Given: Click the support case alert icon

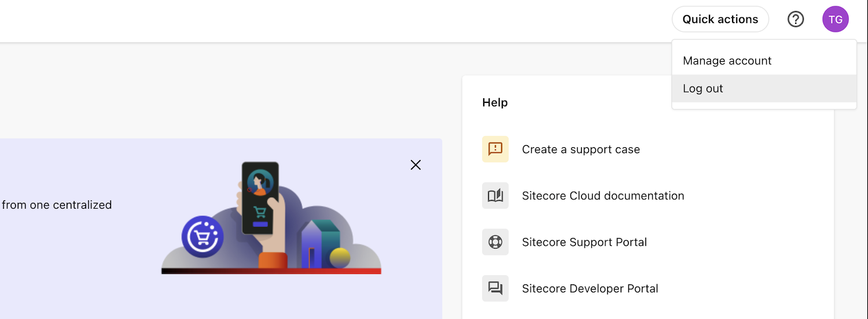Looking at the screenshot, I should 495,149.
